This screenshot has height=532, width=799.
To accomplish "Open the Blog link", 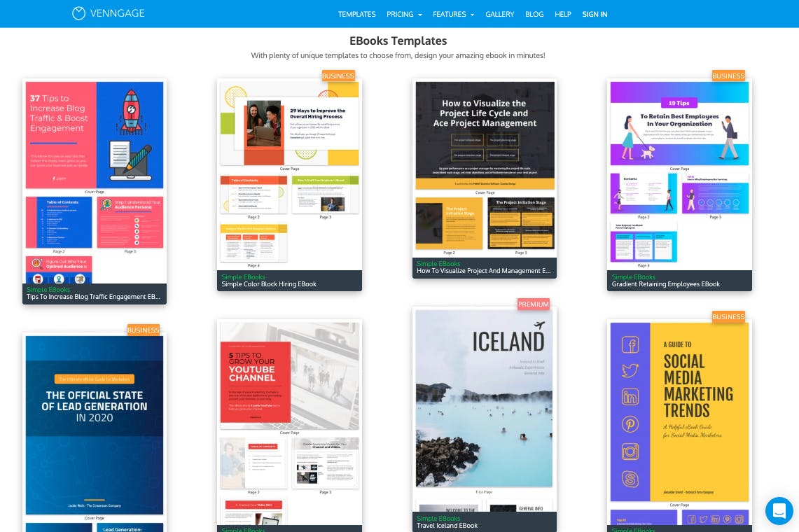I will pos(534,14).
